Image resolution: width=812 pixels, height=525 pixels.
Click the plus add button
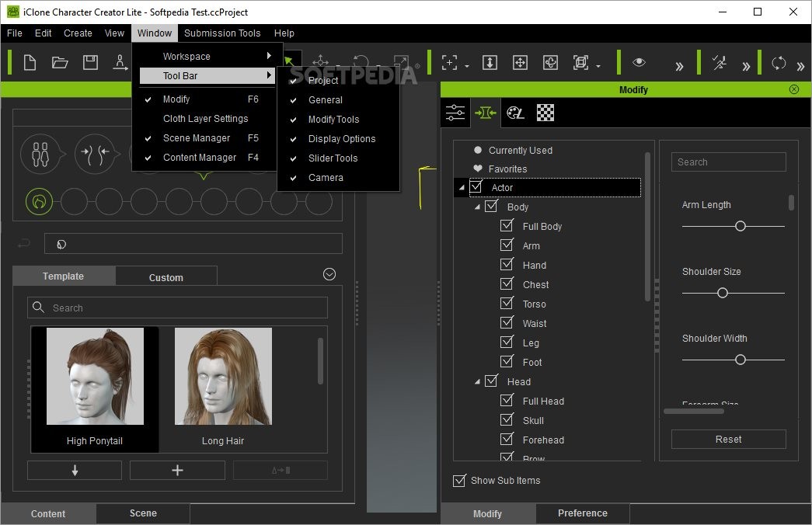pyautogui.click(x=177, y=470)
